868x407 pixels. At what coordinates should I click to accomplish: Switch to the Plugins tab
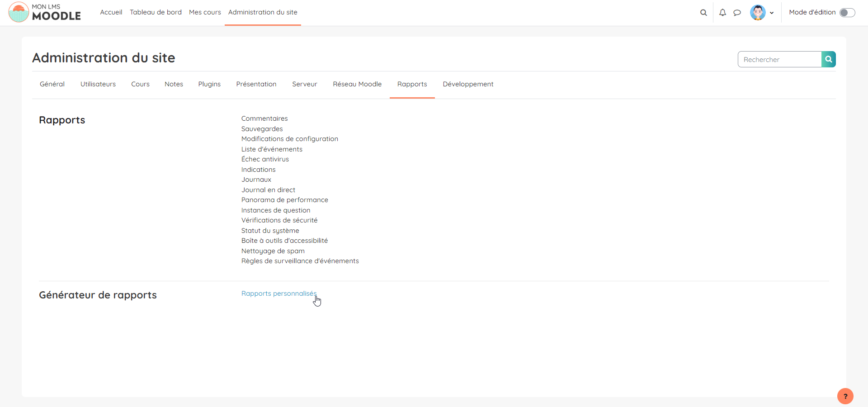pyautogui.click(x=209, y=84)
